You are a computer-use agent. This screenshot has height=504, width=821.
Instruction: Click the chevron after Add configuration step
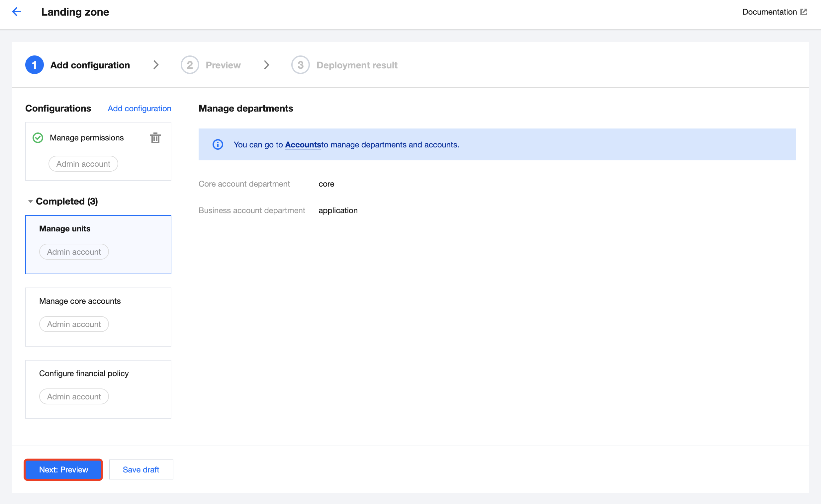coord(156,65)
